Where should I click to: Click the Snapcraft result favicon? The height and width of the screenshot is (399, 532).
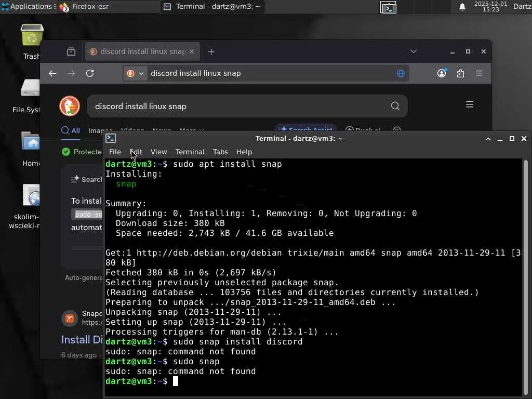[x=70, y=318]
